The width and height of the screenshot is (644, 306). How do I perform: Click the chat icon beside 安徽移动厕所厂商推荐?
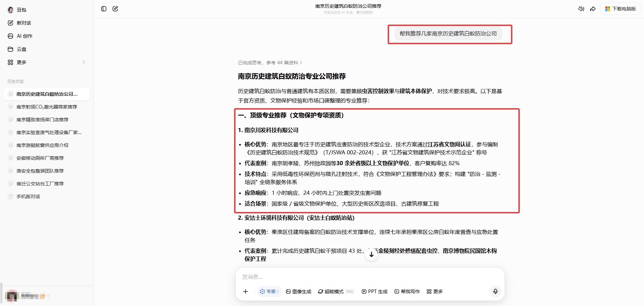[10, 158]
